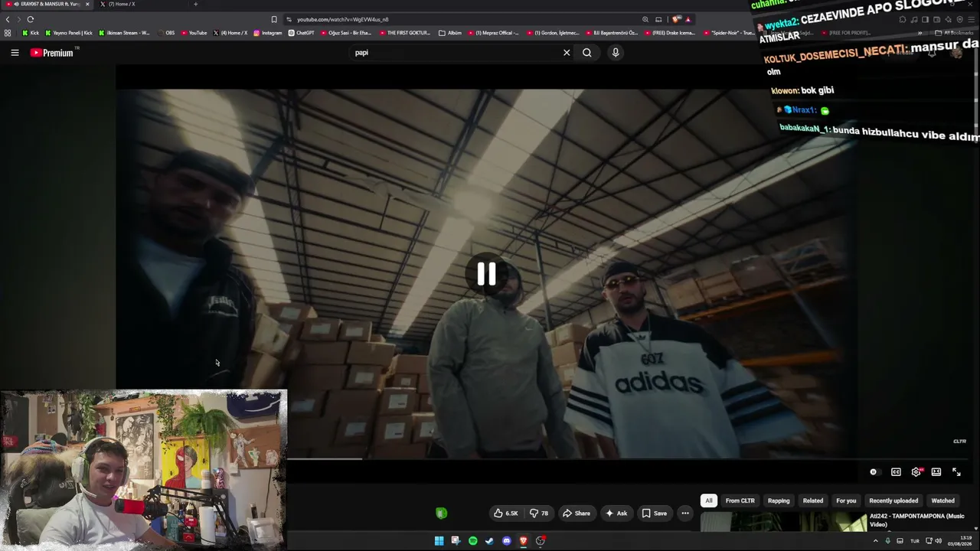Click the youtube.com address bar URL
The width and height of the screenshot is (980, 551).
342,19
